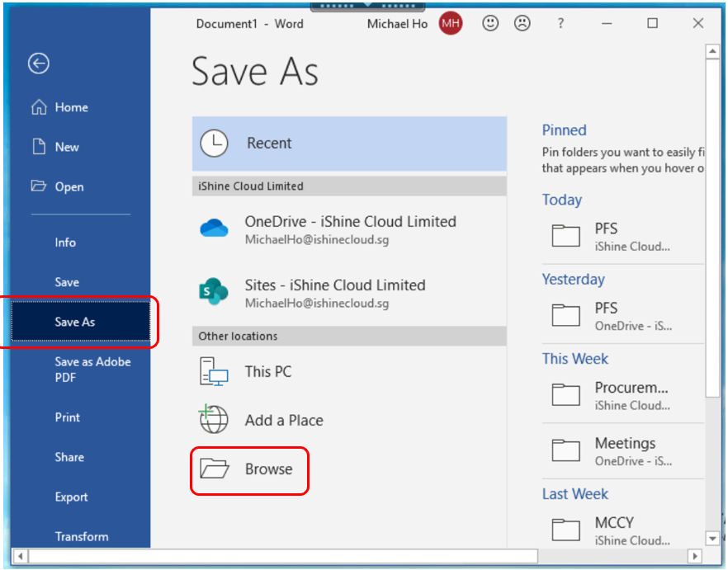
Task: Send a smile feedback face icon
Action: pos(490,23)
